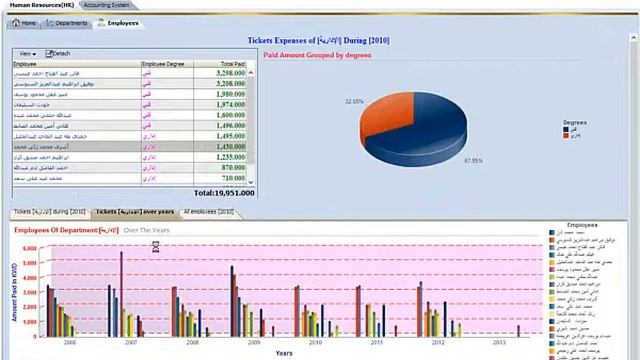Image resolution: width=640 pixels, height=360 pixels.
Task: Click the Employees Of Department chart heading
Action: click(66, 230)
